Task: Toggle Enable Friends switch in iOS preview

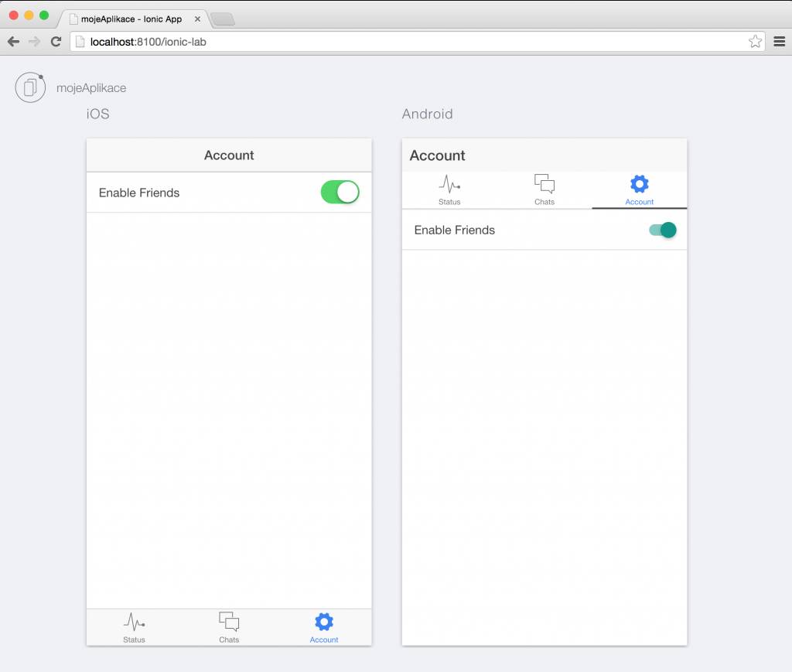Action: click(340, 193)
